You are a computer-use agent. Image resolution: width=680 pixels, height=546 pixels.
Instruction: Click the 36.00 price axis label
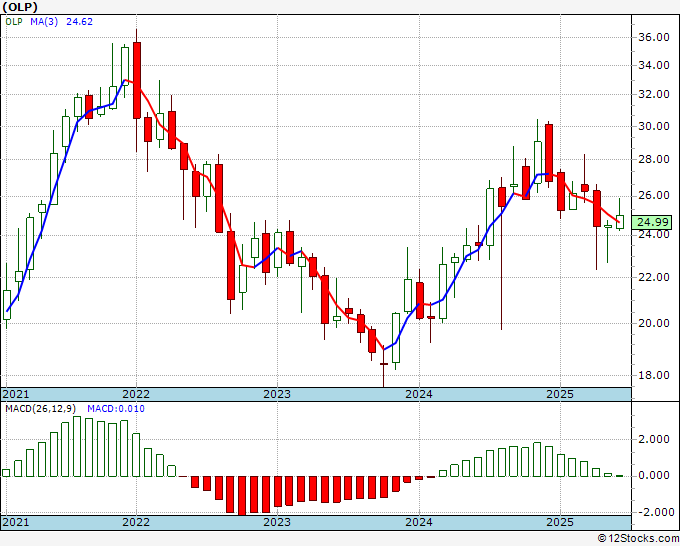point(654,37)
